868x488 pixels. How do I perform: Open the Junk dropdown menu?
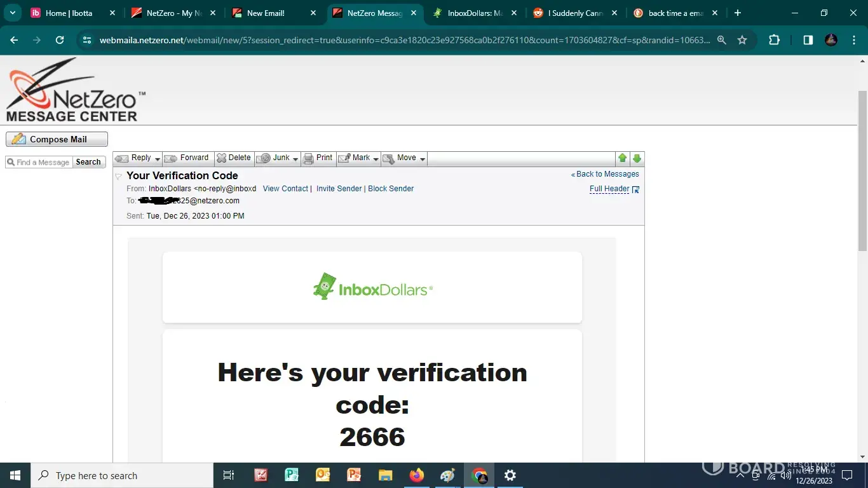295,159
